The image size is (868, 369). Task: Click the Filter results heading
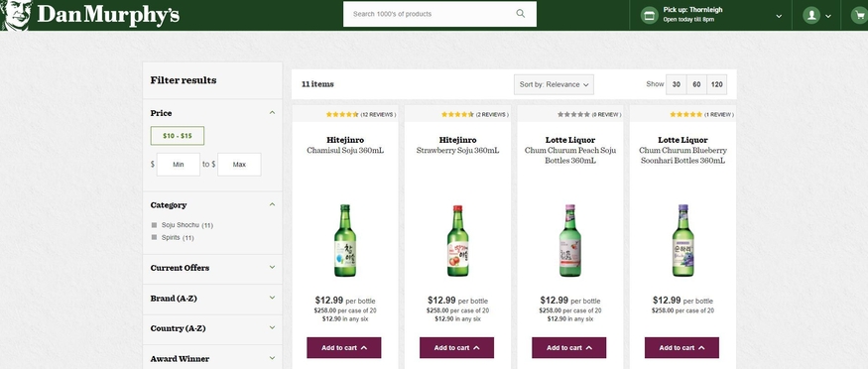pos(184,80)
